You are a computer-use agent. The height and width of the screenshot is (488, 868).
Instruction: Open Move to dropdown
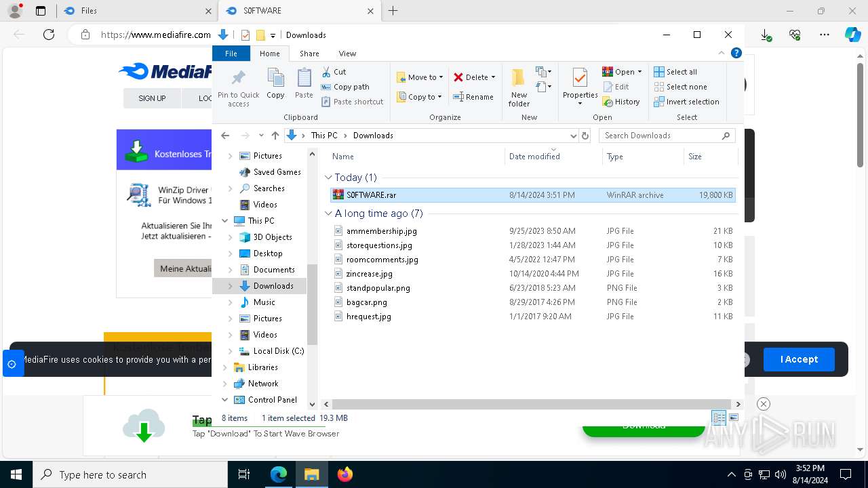click(x=420, y=77)
